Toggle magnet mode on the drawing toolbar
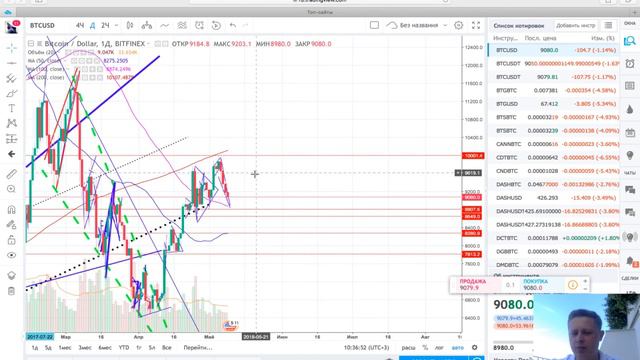The width and height of the screenshot is (640, 360). coord(11,209)
